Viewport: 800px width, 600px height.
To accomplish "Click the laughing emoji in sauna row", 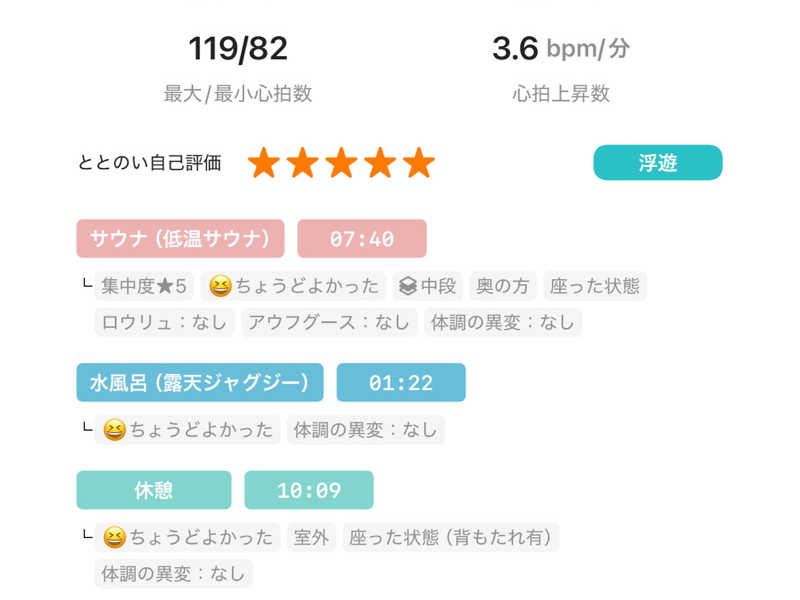I will point(220,286).
